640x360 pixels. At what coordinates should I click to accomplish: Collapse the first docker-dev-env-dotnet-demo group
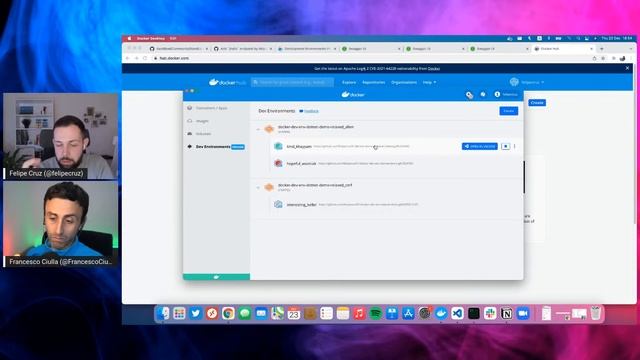tap(258, 129)
